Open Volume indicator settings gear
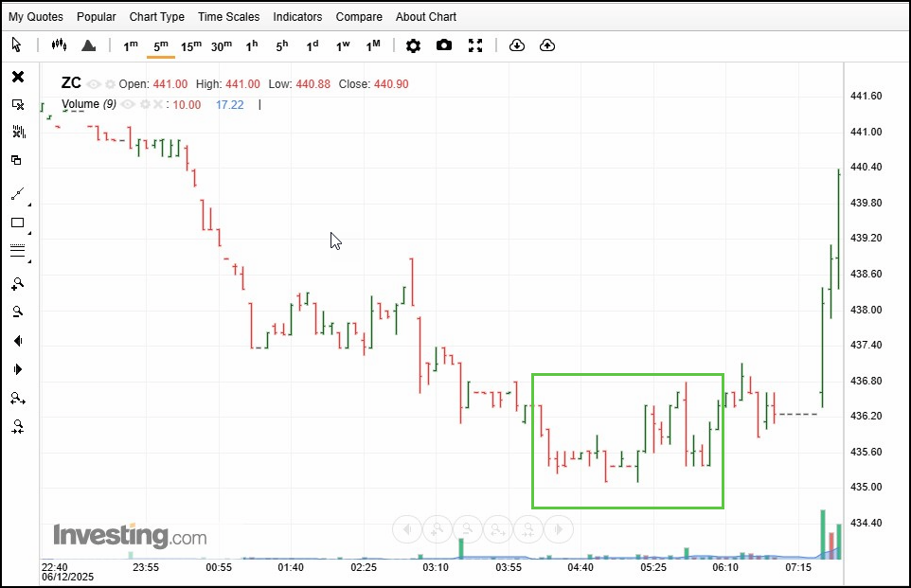Image resolution: width=911 pixels, height=588 pixels. [x=145, y=104]
